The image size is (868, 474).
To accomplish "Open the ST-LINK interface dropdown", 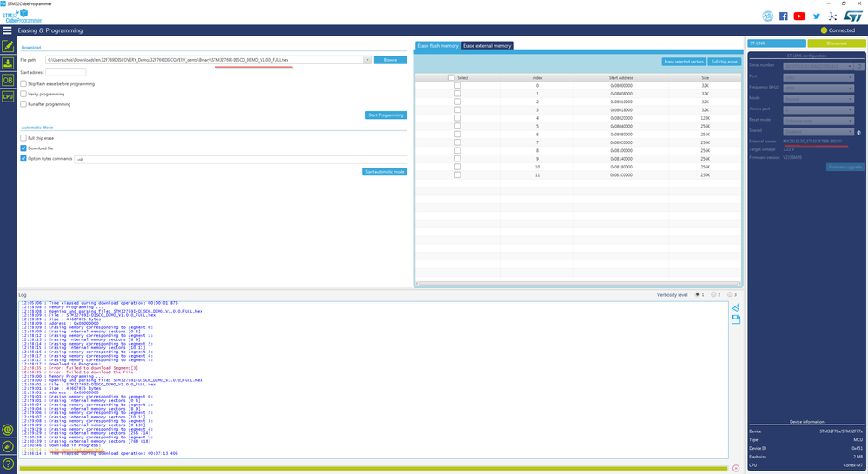I will (x=777, y=43).
